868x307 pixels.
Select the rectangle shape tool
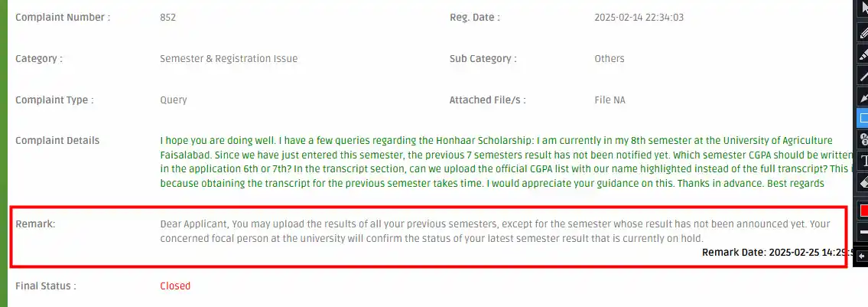coord(863,118)
